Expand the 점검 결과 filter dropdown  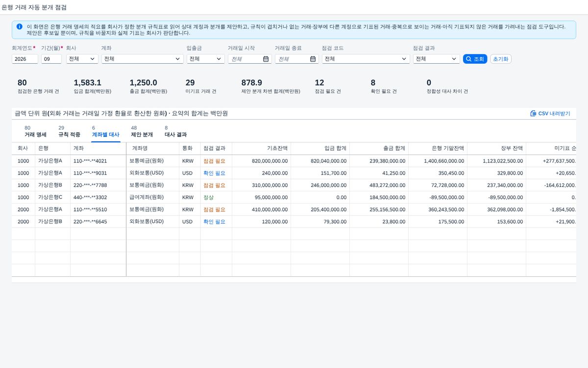(454, 59)
